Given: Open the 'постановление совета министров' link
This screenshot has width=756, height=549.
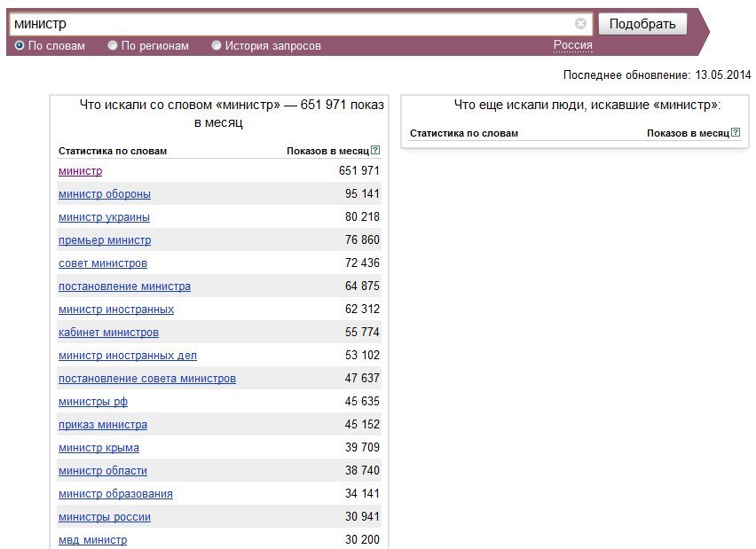Looking at the screenshot, I should pyautogui.click(x=147, y=379).
